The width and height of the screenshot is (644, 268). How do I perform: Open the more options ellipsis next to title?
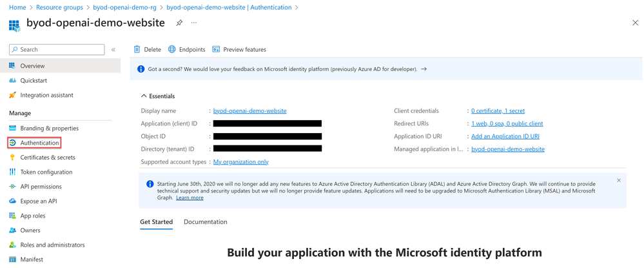194,23
